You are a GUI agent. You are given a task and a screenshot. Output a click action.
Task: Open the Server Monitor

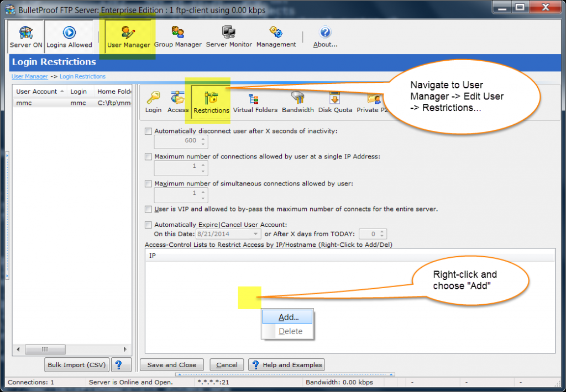(229, 34)
